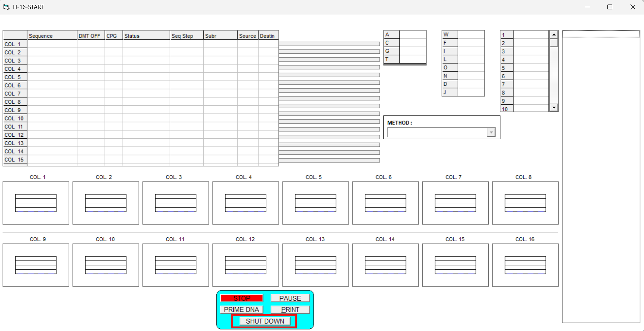Select the DMT OFF column header
The height and width of the screenshot is (331, 644).
(x=91, y=36)
